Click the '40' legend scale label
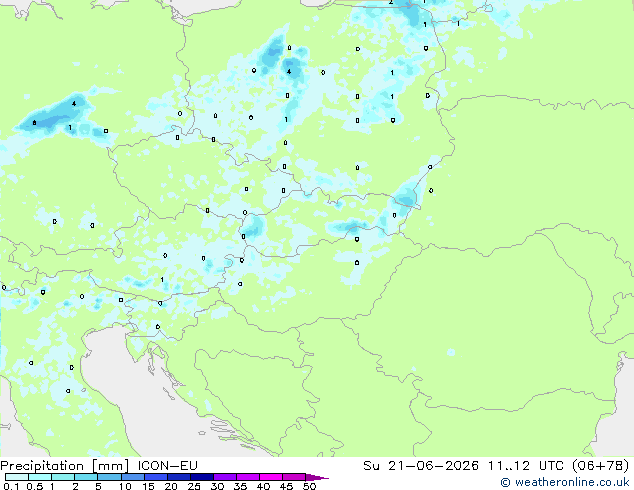Image resolution: width=634 pixels, height=490 pixels. (x=263, y=486)
